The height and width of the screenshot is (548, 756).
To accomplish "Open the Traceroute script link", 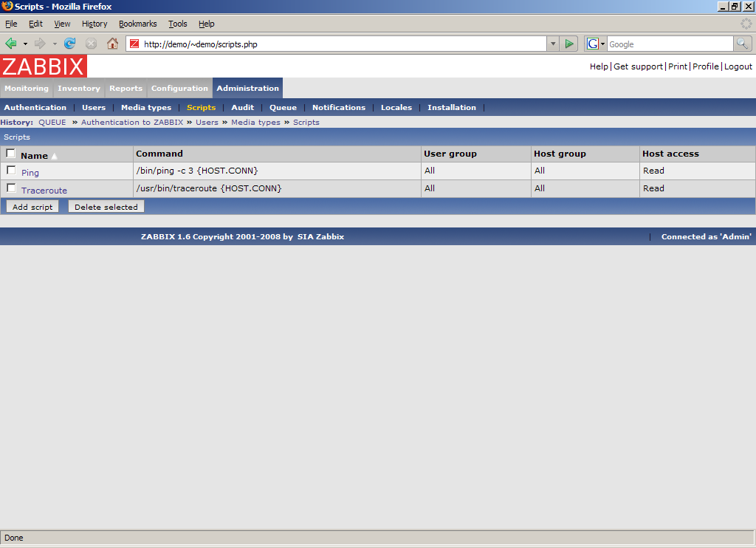I will click(44, 191).
